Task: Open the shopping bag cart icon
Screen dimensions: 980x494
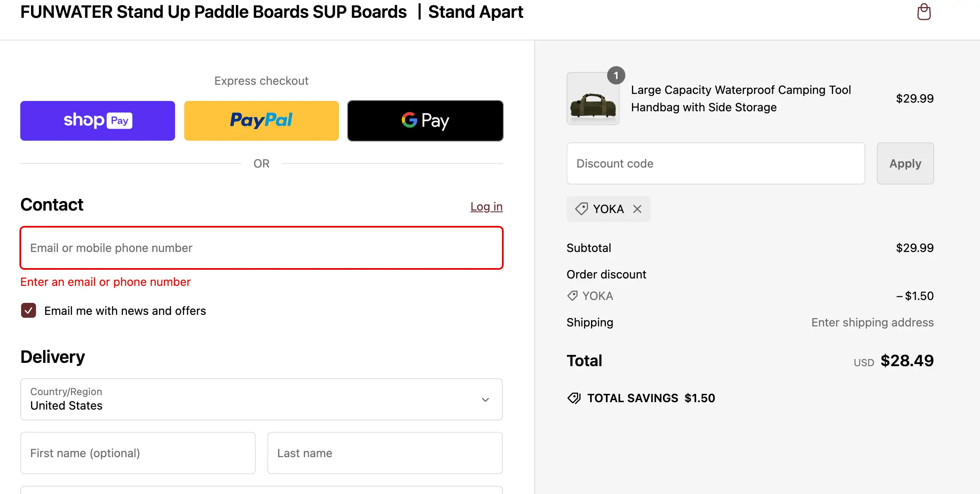Action: (924, 12)
